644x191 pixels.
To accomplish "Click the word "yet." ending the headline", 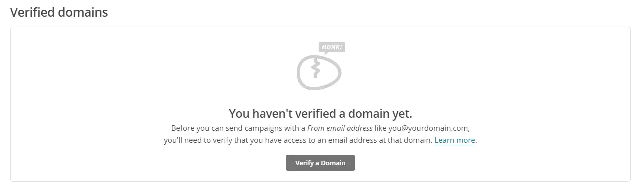I will coord(401,113).
